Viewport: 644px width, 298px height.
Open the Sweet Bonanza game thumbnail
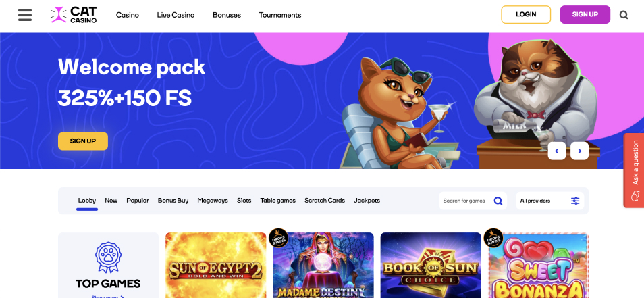pyautogui.click(x=539, y=265)
